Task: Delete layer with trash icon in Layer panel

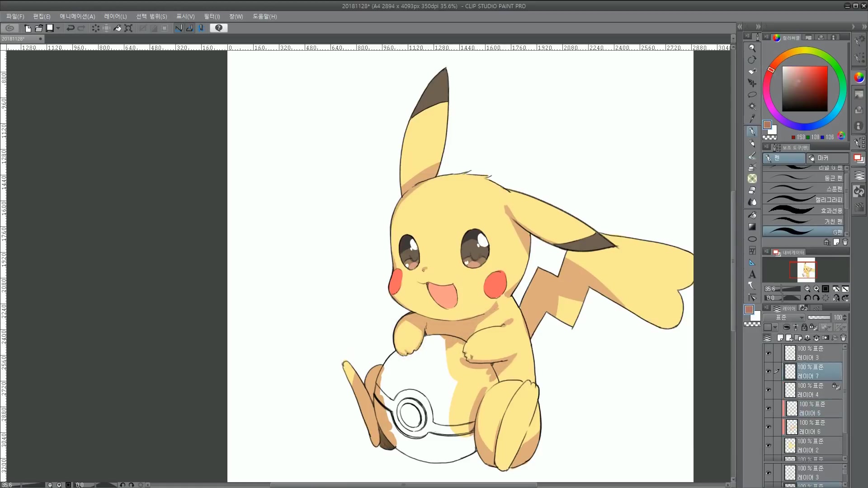Action: click(x=843, y=338)
